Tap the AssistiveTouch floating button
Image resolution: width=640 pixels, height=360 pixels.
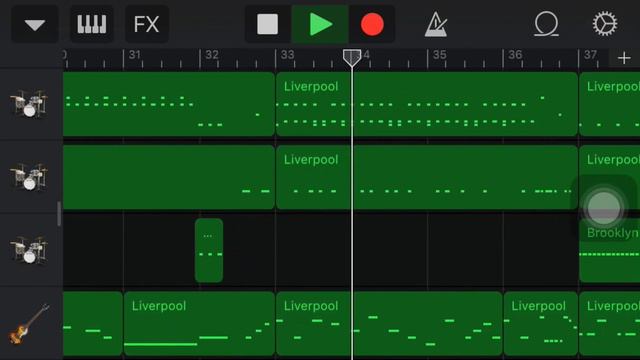[x=604, y=207]
